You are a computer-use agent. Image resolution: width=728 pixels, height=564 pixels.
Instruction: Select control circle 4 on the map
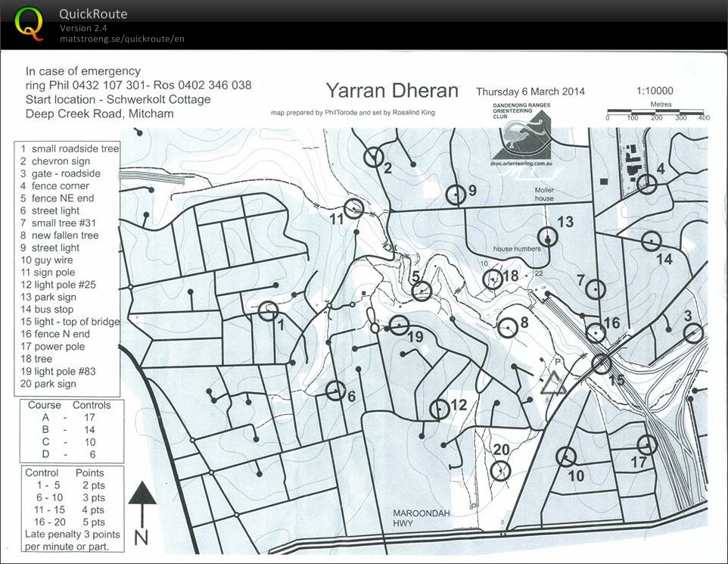[x=646, y=183]
